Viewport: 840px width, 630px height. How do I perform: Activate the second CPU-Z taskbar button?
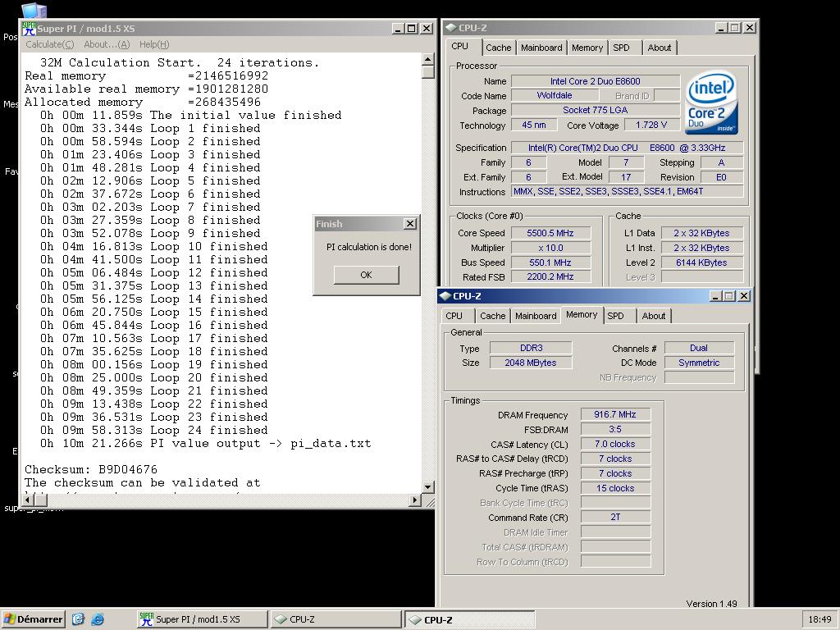pos(469,619)
